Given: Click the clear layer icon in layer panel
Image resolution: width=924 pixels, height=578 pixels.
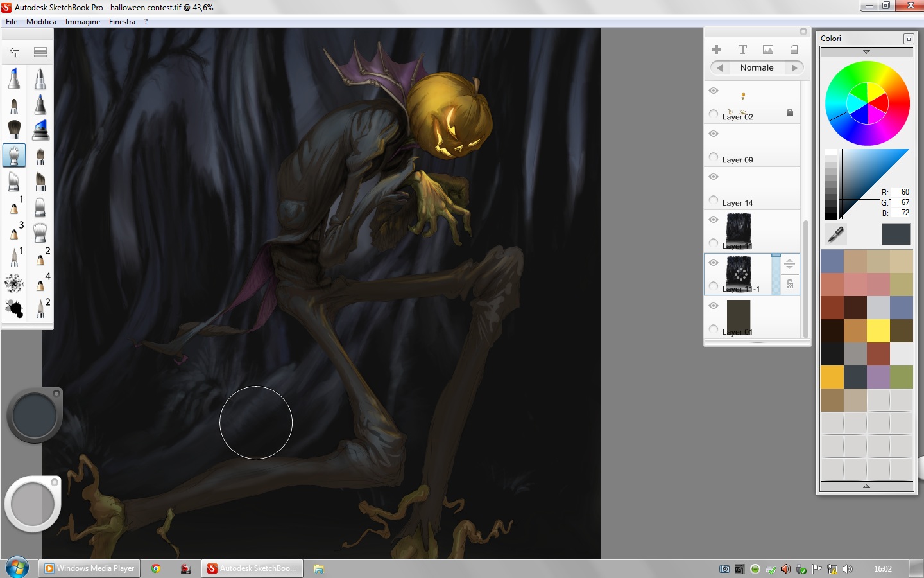Looking at the screenshot, I should (x=794, y=49).
